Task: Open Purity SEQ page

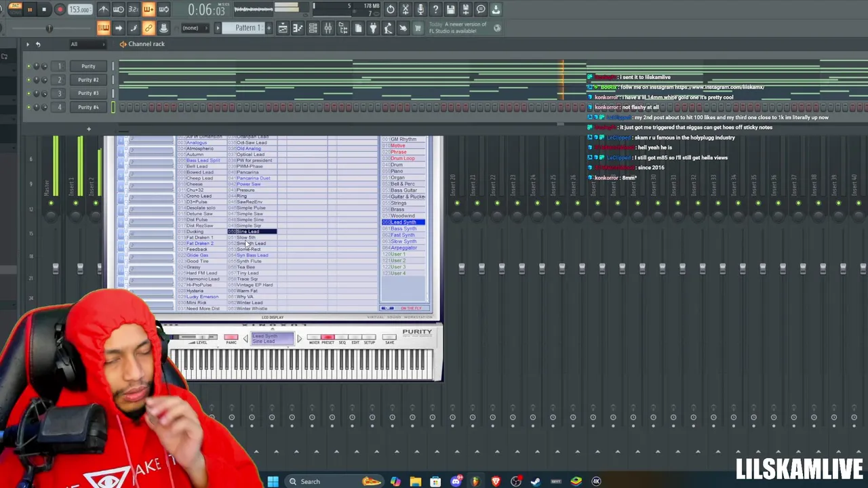Action: 342,338
